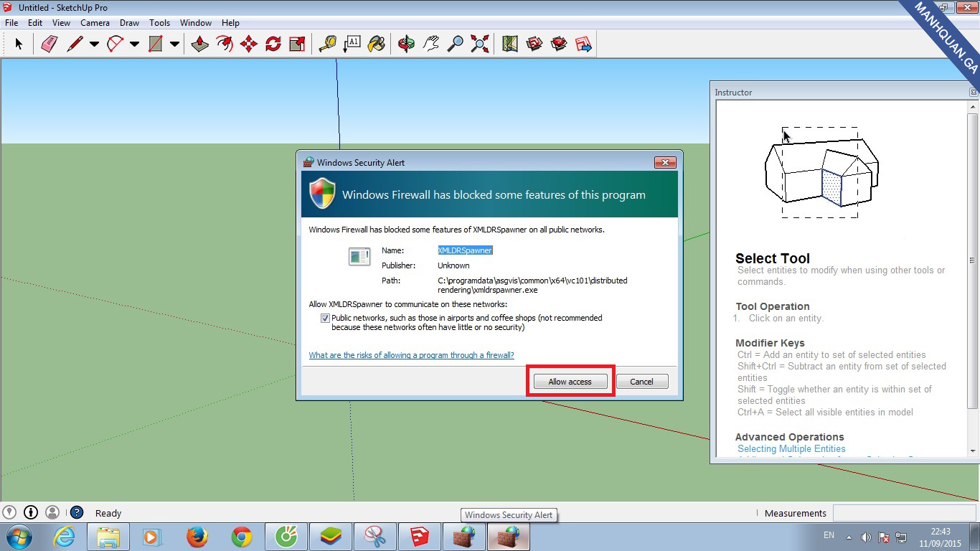This screenshot has width=980, height=551.
Task: Uncheck the Public networks checkbox
Action: coord(326,318)
